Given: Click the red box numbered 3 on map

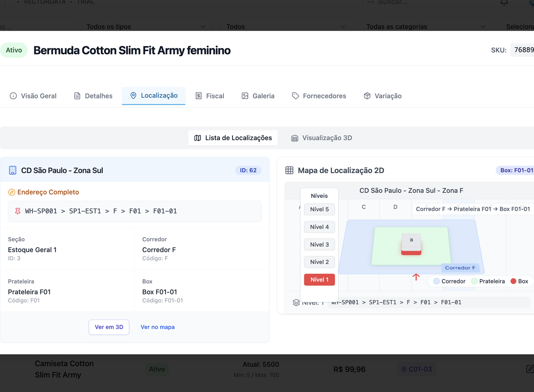Looking at the screenshot, I should pos(411,244).
